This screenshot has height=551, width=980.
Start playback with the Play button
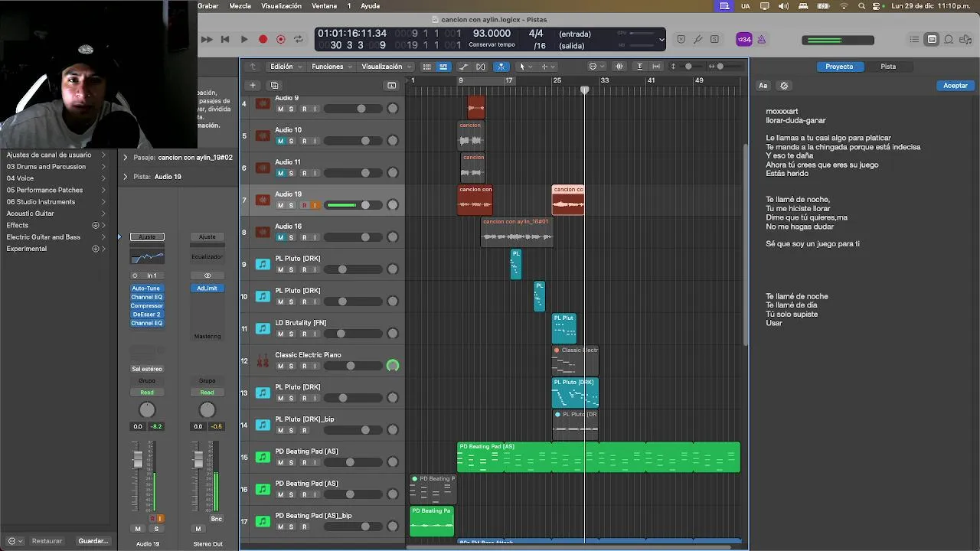click(x=243, y=39)
